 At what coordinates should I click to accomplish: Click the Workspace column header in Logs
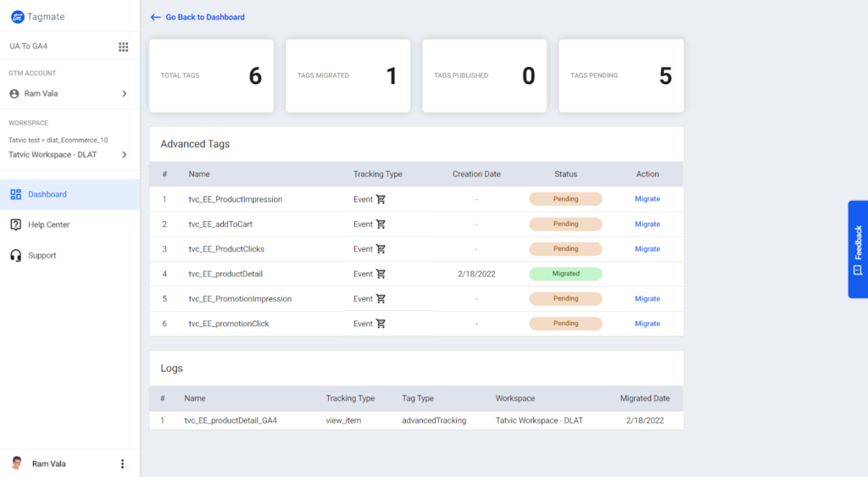tap(515, 398)
